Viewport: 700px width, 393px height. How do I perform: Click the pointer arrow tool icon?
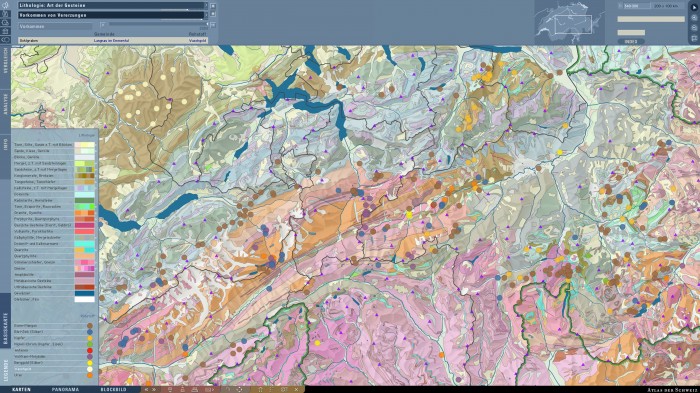pyautogui.click(x=694, y=7)
